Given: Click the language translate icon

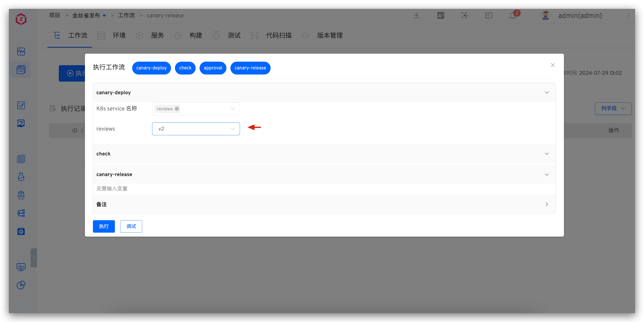Looking at the screenshot, I should pos(440,16).
